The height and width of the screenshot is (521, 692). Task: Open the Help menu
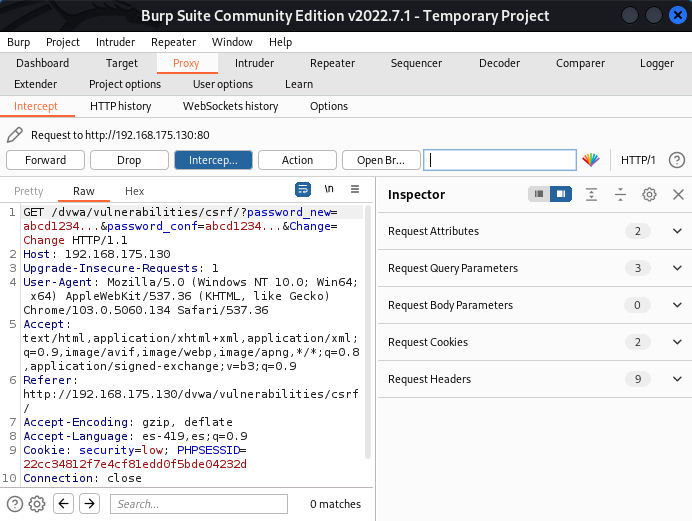pyautogui.click(x=281, y=42)
